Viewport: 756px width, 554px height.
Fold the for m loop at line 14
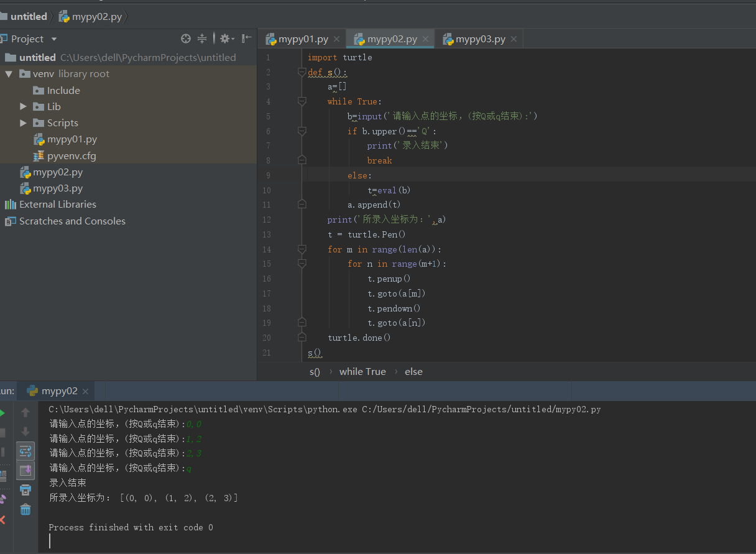(x=302, y=249)
